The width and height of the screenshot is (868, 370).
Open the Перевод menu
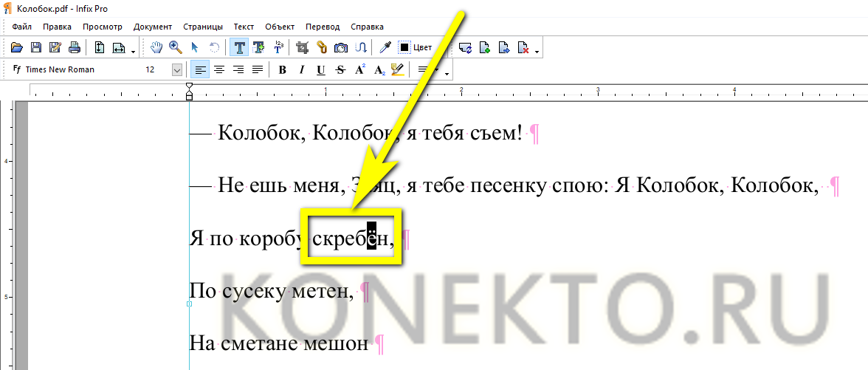point(323,27)
